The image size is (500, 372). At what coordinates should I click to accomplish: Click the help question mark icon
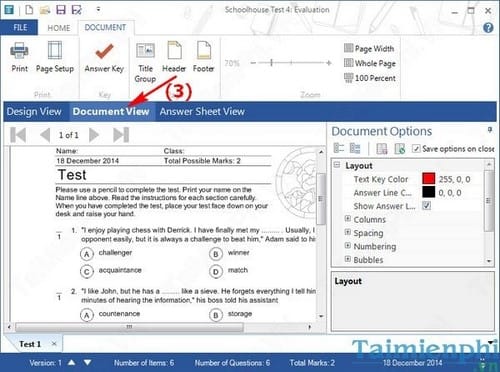(488, 28)
